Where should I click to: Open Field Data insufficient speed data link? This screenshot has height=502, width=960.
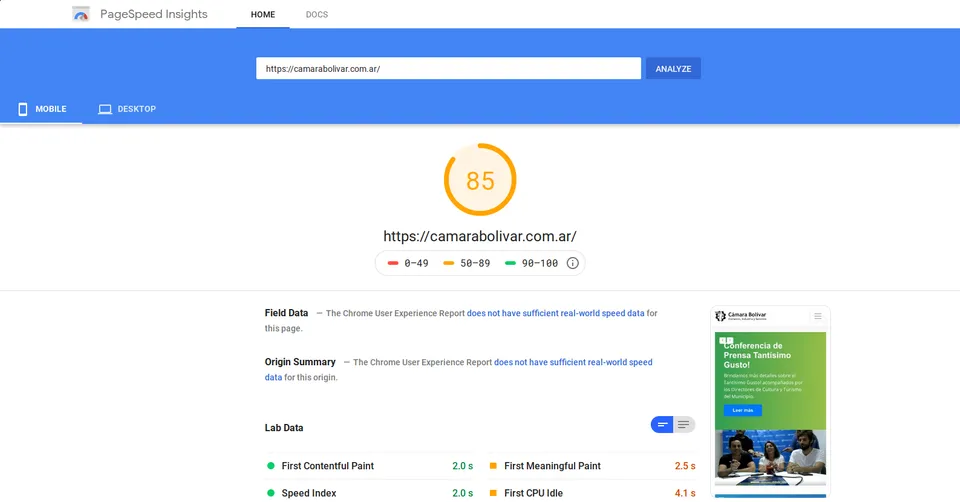pos(555,313)
